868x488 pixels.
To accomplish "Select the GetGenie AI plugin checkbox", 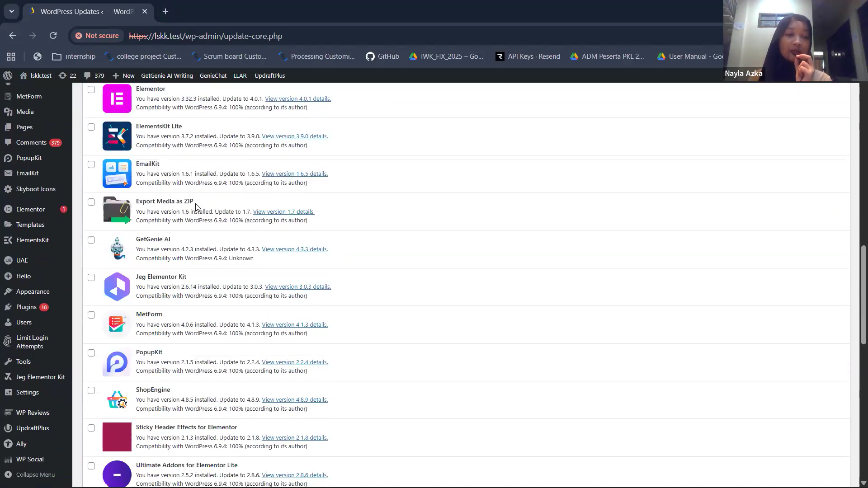I will 91,240.
